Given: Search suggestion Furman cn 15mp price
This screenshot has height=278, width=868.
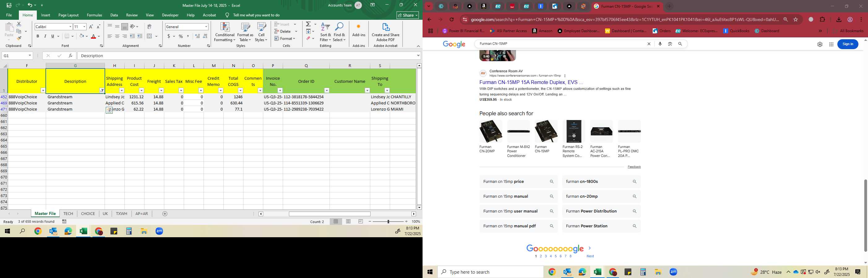Looking at the screenshot, I should 518,182.
